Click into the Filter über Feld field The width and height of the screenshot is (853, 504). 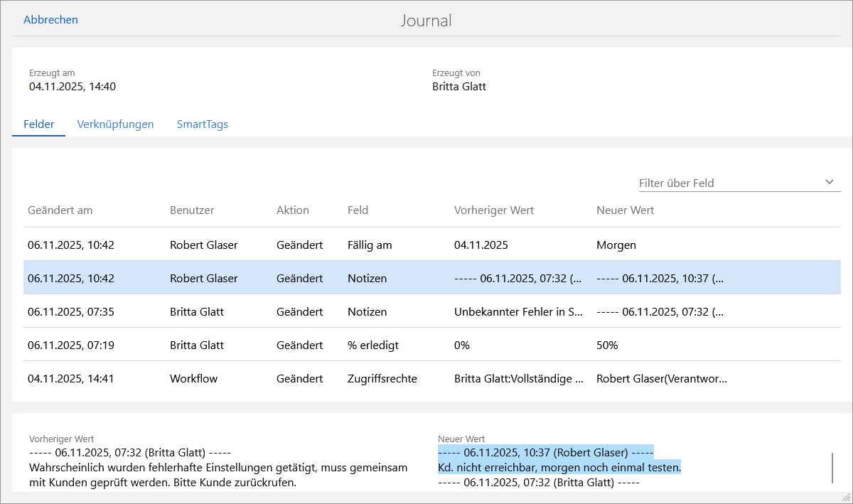(x=725, y=183)
